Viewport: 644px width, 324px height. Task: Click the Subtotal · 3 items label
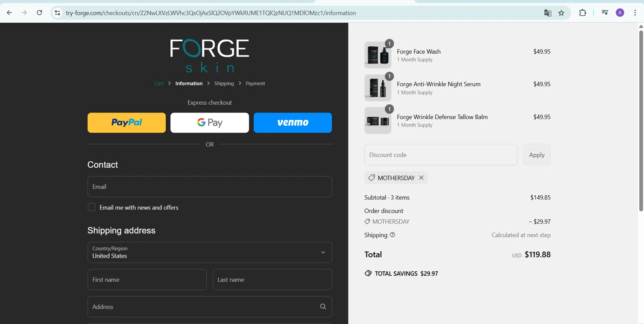pyautogui.click(x=387, y=197)
